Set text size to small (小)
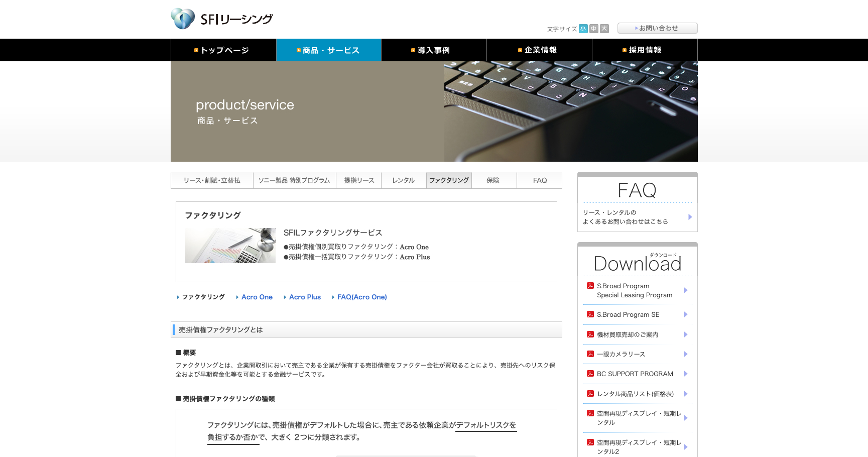The image size is (868, 457). (x=583, y=29)
